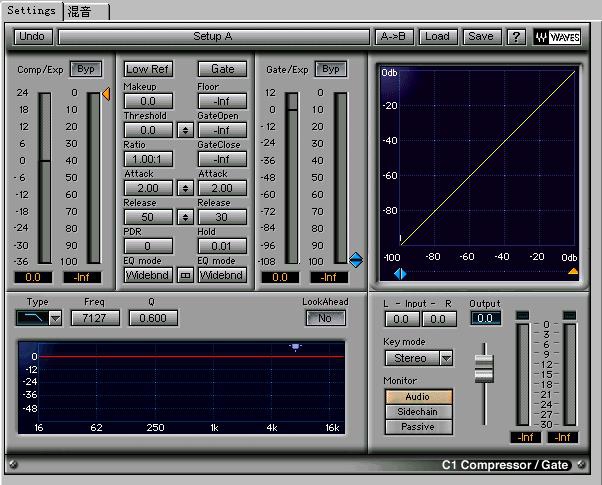Toggle the Gate mode button
Viewport: 602px width, 485px height.
click(222, 69)
